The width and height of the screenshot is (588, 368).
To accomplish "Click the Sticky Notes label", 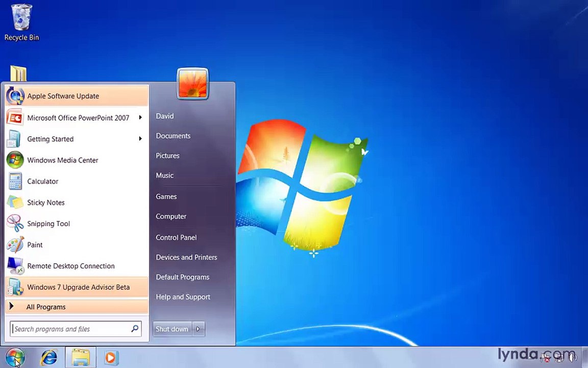I will (46, 202).
